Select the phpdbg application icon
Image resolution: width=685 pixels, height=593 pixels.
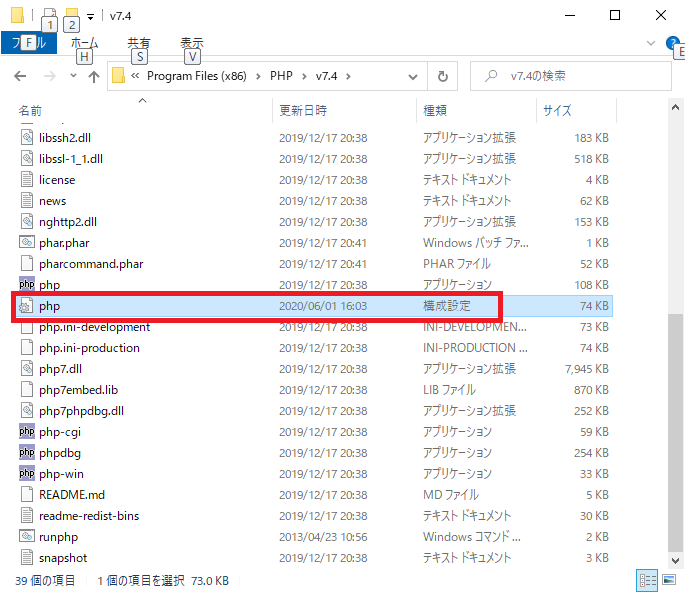point(27,452)
